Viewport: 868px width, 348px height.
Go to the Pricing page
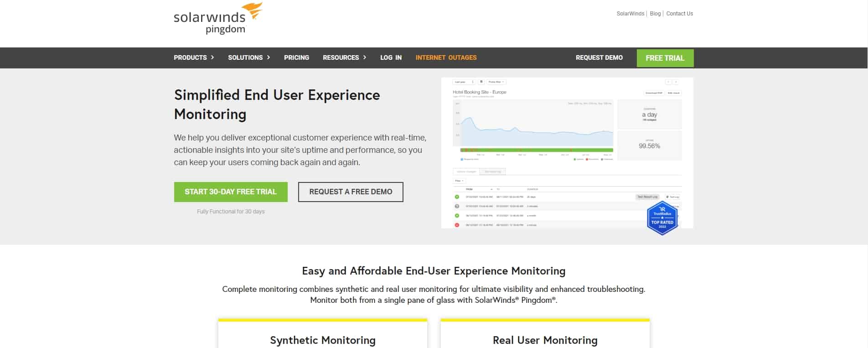coord(296,57)
